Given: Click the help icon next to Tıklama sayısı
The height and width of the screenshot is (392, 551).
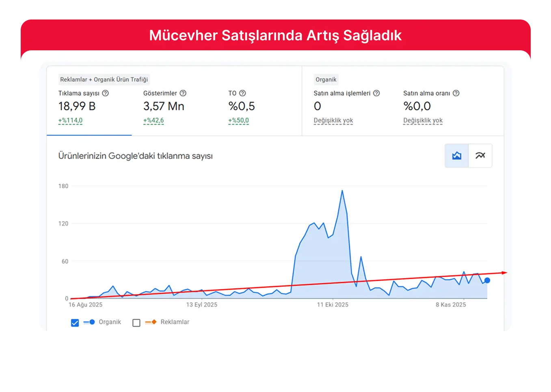Looking at the screenshot, I should (106, 93).
